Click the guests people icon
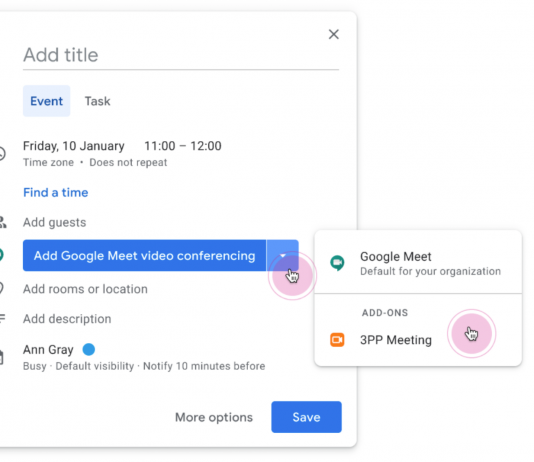The height and width of the screenshot is (462, 534). pyautogui.click(x=2, y=222)
